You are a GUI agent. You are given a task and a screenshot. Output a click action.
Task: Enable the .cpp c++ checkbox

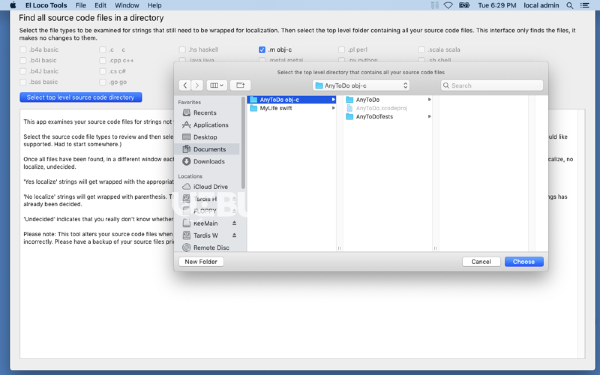103,60
